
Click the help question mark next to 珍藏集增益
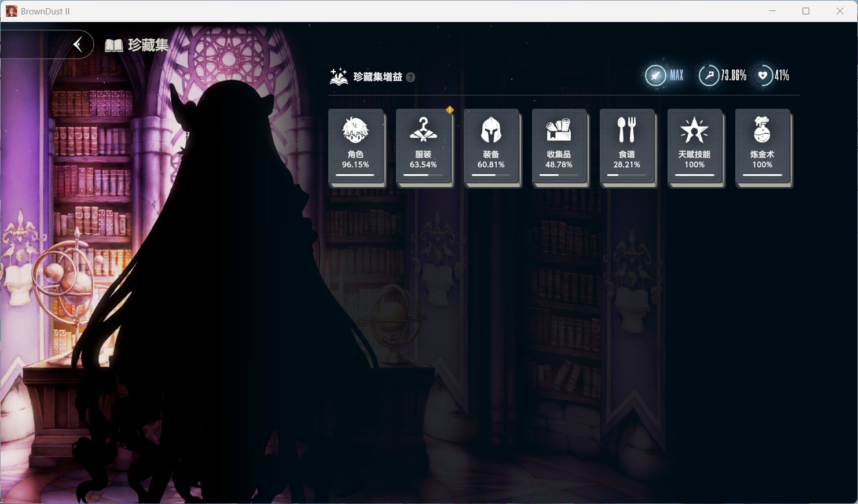tap(410, 77)
